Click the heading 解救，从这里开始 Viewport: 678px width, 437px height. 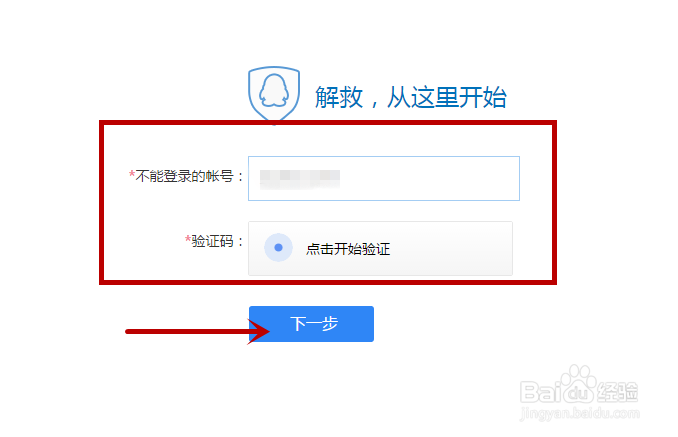411,97
